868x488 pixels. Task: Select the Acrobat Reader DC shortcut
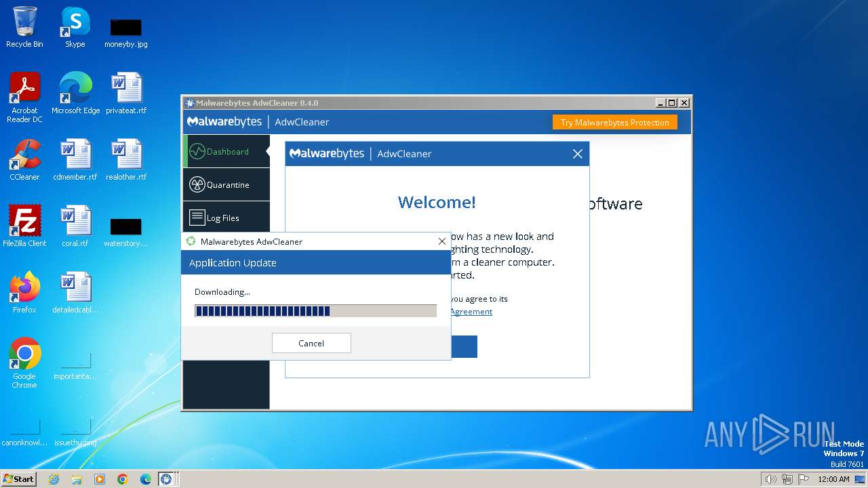(x=24, y=98)
